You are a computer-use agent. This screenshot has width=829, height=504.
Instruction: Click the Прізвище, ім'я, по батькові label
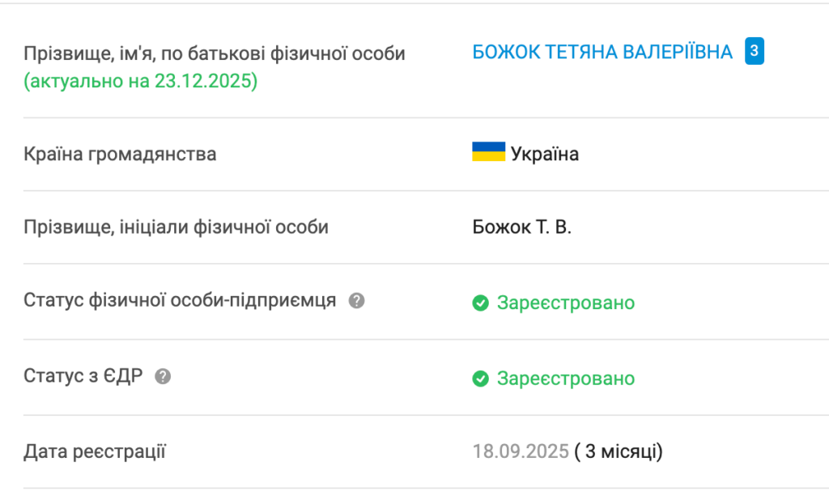point(215,54)
